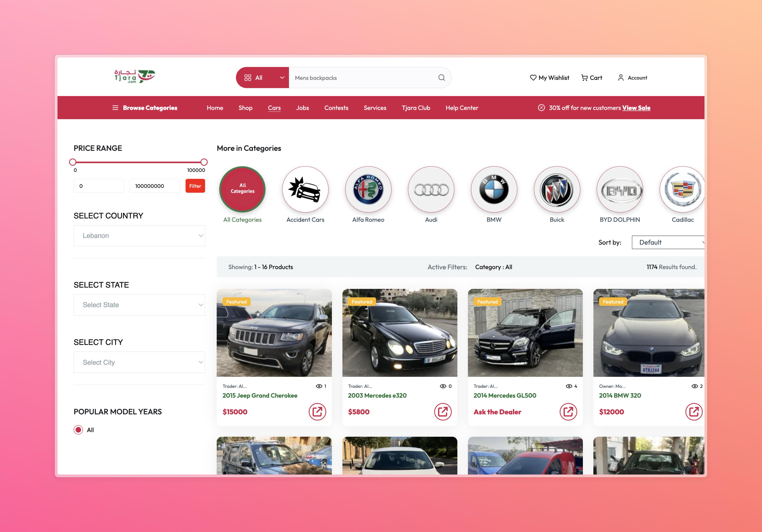The height and width of the screenshot is (532, 762).
Task: Open the View Sale link
Action: point(636,107)
